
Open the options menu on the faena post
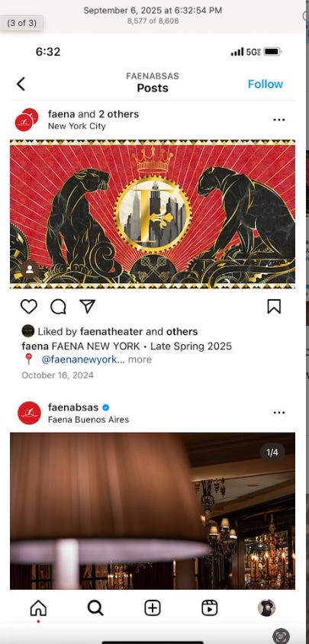[x=279, y=120]
